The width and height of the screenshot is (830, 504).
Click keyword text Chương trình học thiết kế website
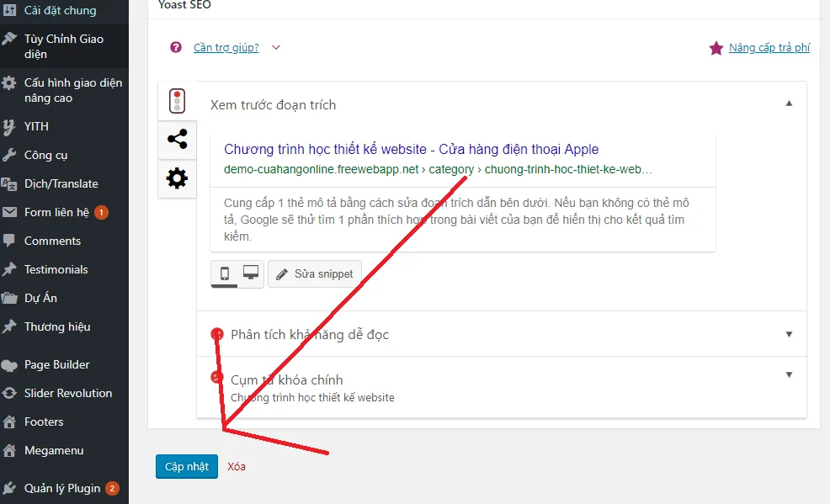point(312,397)
